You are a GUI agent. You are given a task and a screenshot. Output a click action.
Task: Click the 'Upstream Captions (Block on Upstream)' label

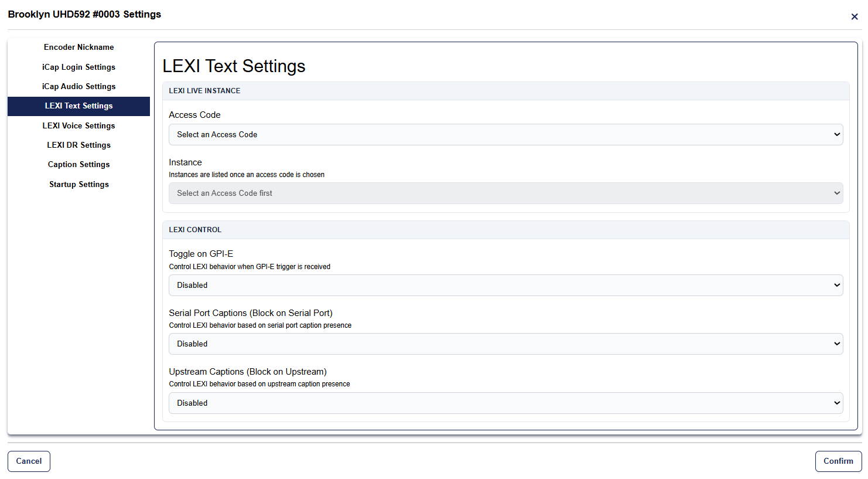point(248,372)
